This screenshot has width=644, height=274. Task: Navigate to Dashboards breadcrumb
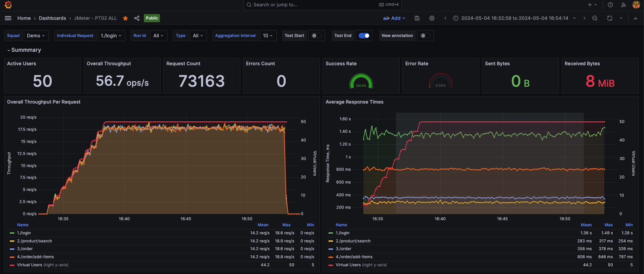(52, 18)
